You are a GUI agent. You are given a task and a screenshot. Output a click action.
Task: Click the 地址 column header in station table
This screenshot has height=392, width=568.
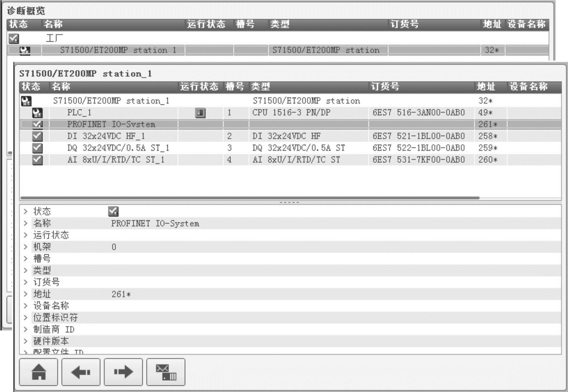point(491,87)
